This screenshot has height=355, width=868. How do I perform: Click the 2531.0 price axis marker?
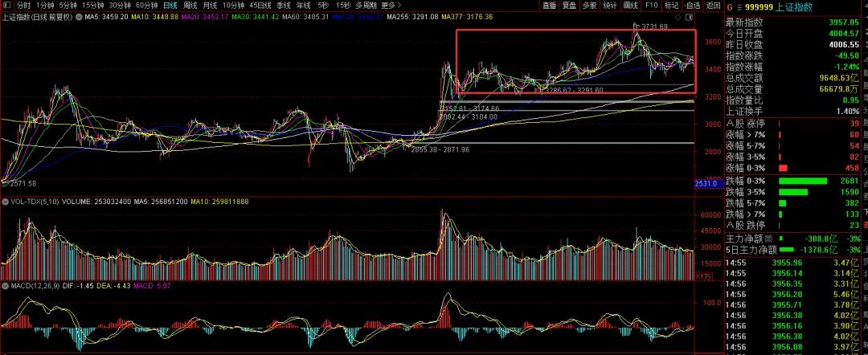(705, 184)
